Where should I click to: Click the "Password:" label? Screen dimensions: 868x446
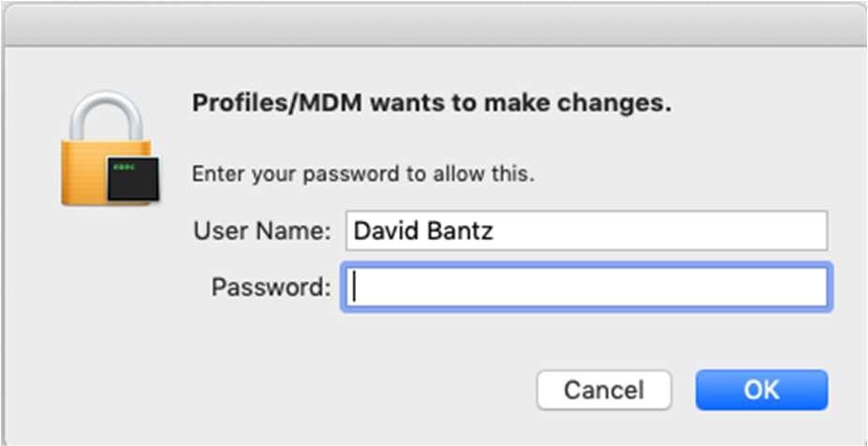pos(271,287)
